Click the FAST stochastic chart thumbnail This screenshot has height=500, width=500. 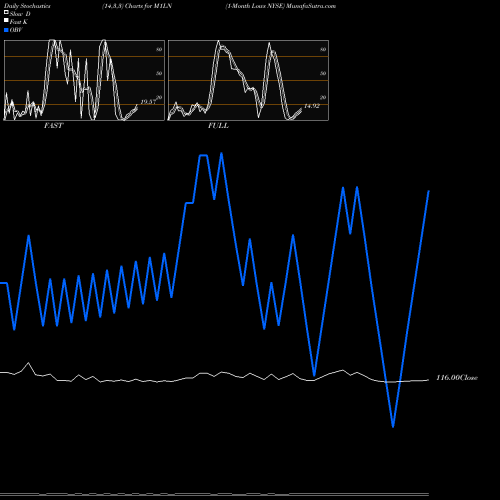(84, 80)
